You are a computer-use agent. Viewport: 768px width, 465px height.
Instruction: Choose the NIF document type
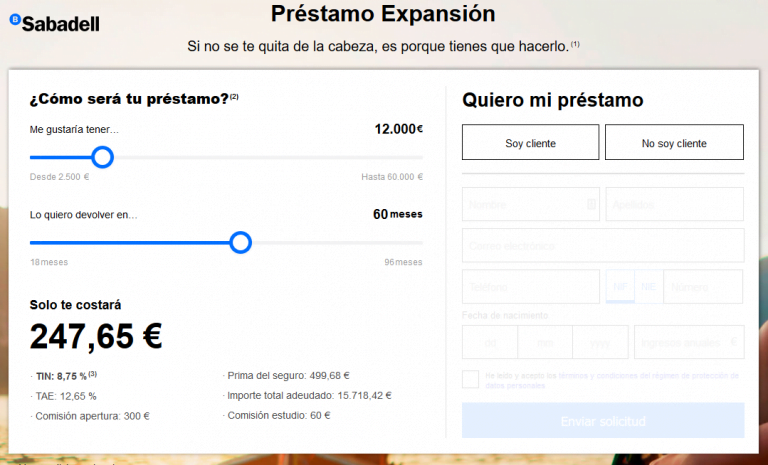[620, 287]
